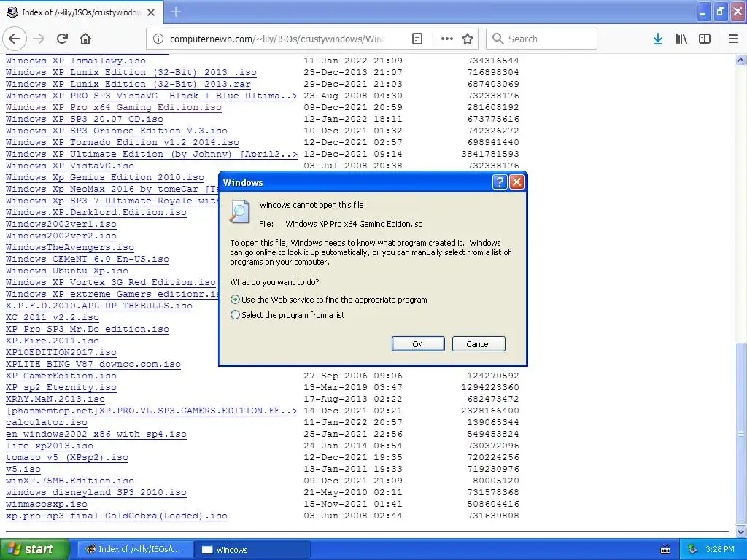This screenshot has width=747, height=560.
Task: Click the Windows dialog taskbar button
Action: (252, 550)
